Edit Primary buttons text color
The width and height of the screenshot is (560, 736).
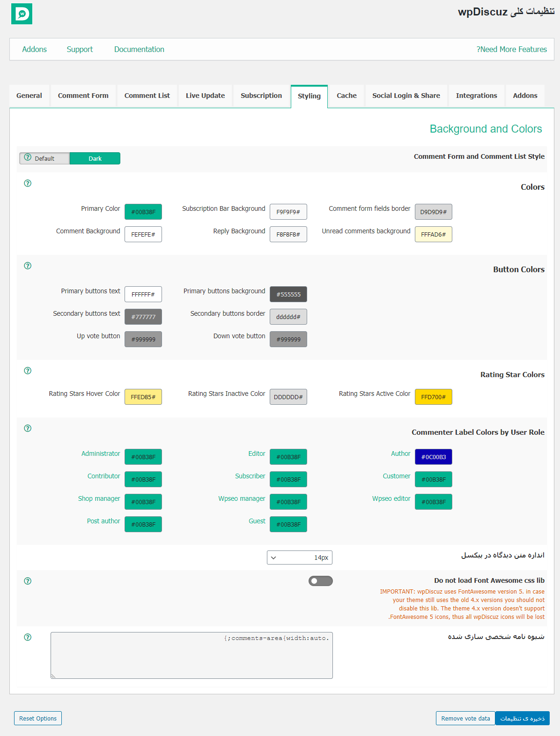(x=143, y=294)
